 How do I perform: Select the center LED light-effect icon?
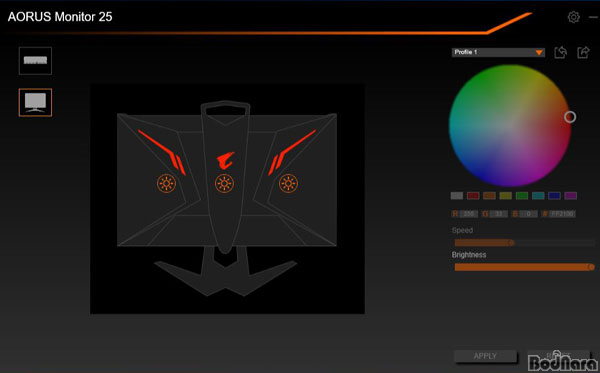click(x=224, y=184)
